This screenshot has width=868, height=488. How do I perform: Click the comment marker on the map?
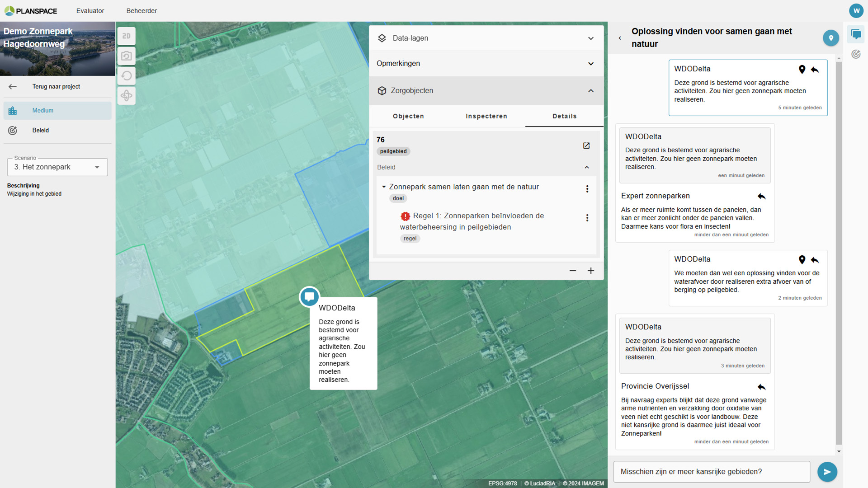click(309, 297)
